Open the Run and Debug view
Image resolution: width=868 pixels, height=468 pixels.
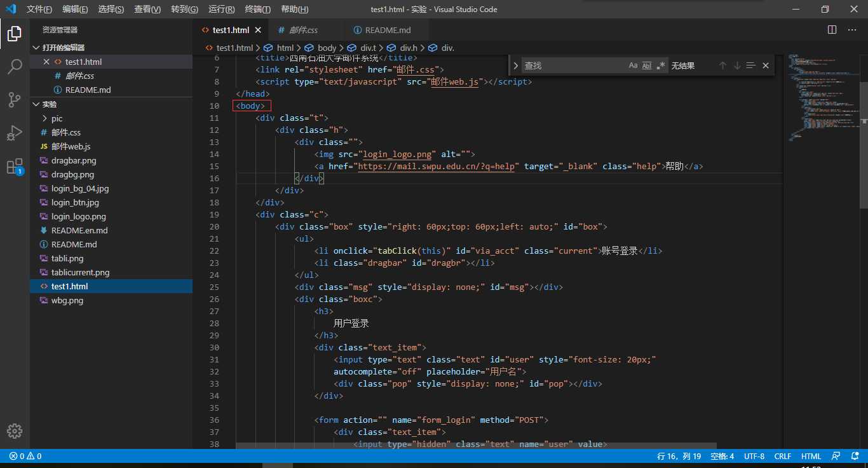15,133
